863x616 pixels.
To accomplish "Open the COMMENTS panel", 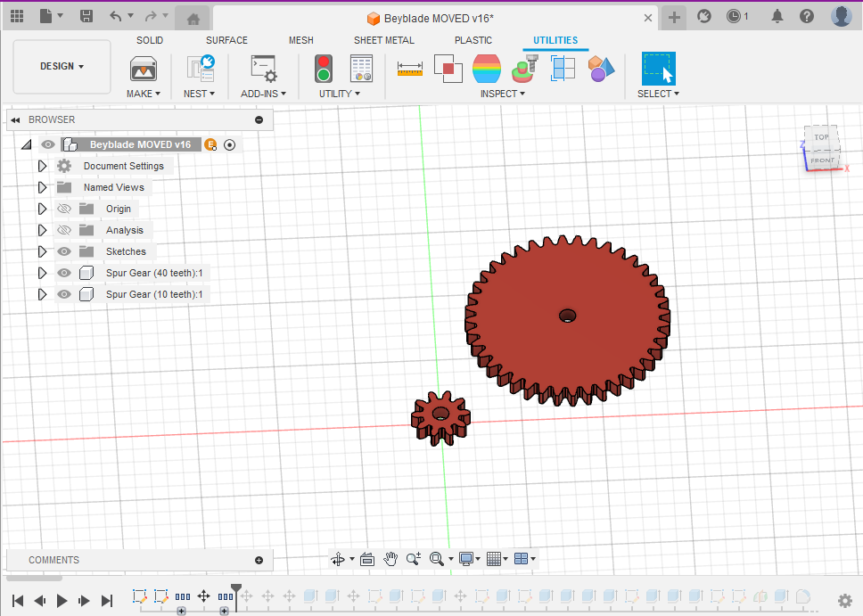I will [53, 560].
